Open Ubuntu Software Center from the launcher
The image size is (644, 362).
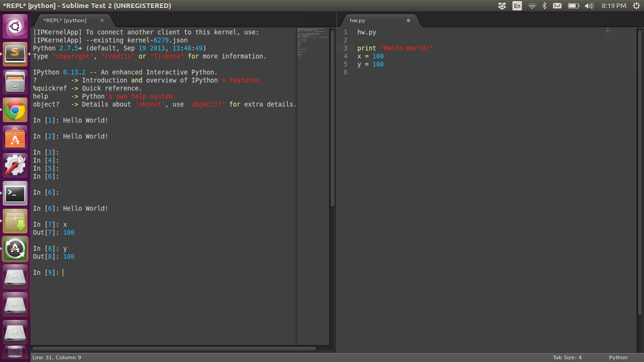16,138
